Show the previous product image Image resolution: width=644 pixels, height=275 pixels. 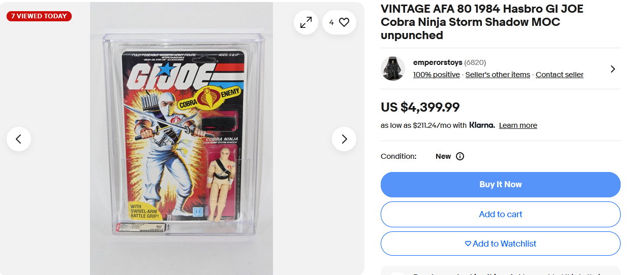click(x=19, y=139)
